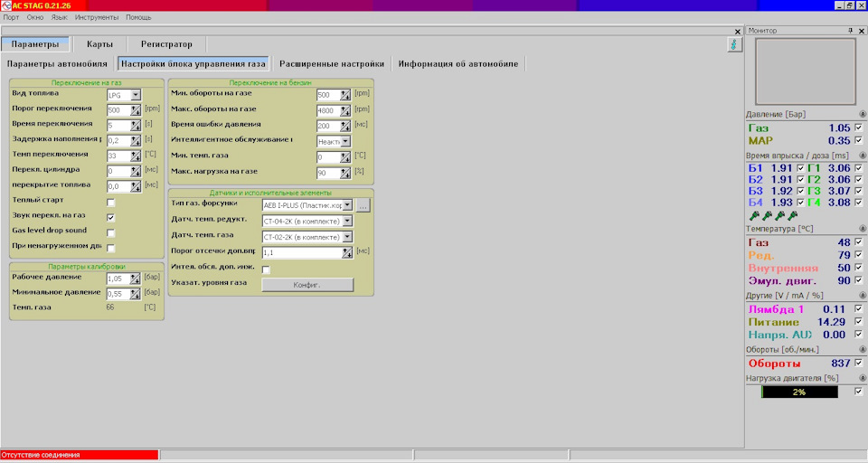This screenshot has width=868, height=463.
Task: Open the Язык menu
Action: click(x=60, y=17)
